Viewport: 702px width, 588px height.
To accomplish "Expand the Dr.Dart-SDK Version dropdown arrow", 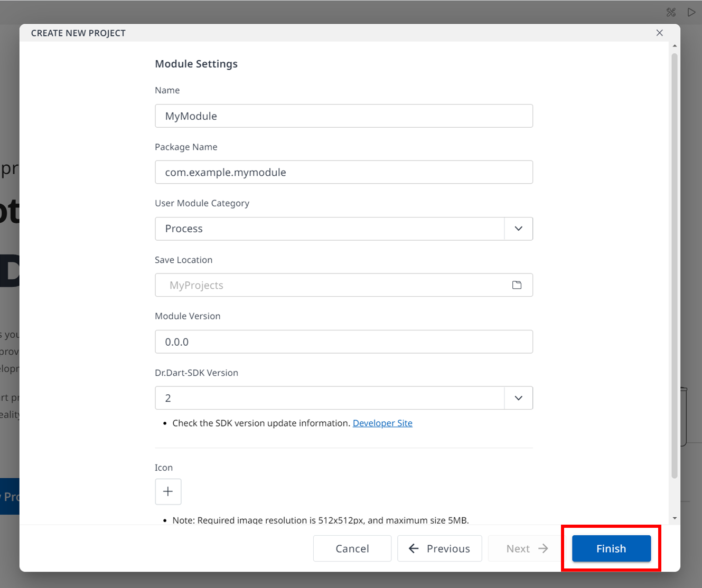I will [518, 398].
